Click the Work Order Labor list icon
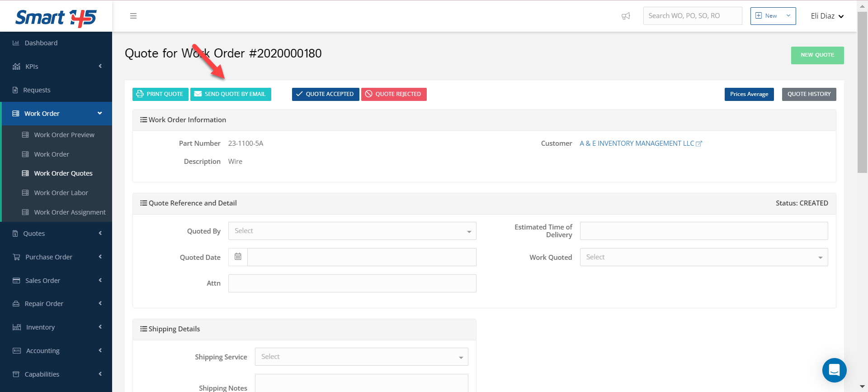The image size is (868, 392). 25,193
